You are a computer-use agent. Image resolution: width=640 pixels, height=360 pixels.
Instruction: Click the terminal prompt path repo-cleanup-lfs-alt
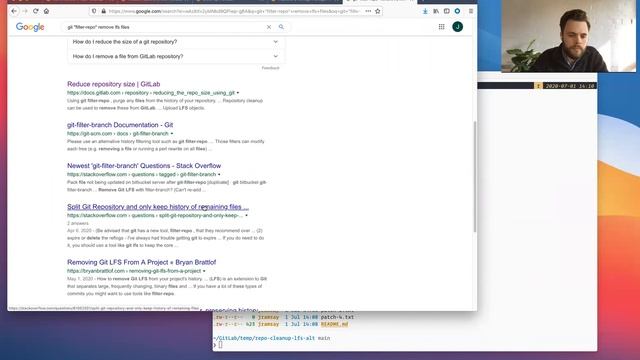[x=264, y=338]
